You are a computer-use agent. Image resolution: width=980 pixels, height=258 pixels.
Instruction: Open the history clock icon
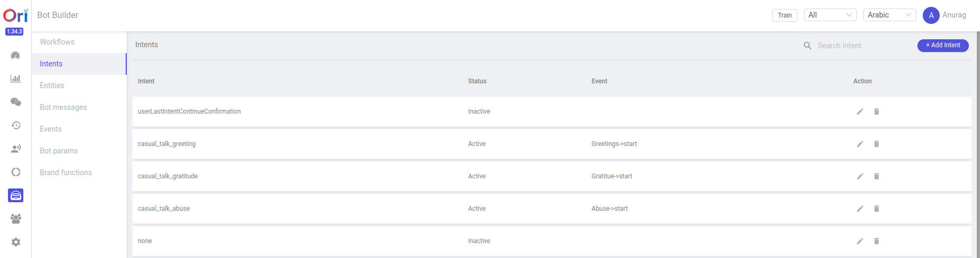(15, 125)
